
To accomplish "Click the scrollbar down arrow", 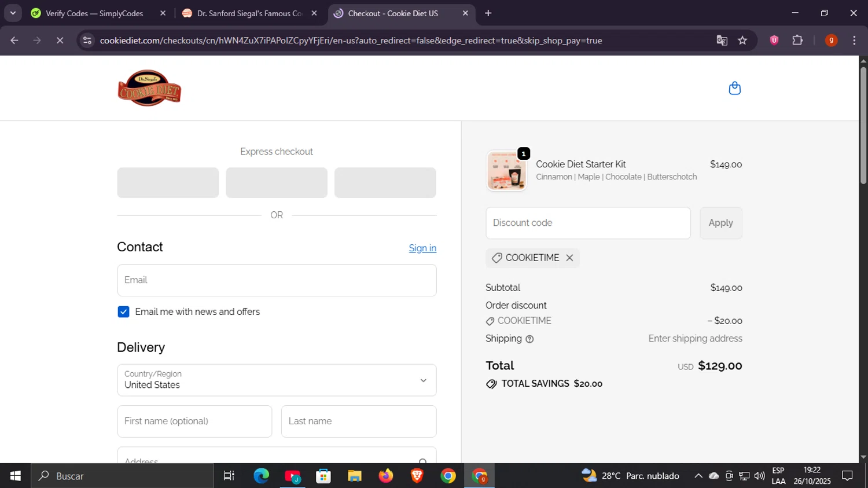I will pos(863,457).
